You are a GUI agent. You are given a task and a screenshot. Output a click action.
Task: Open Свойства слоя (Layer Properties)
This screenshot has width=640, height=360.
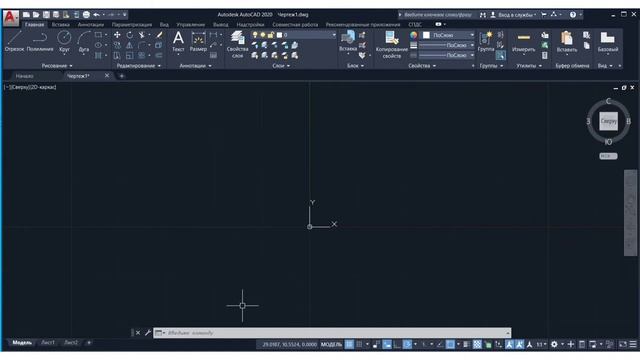[238, 44]
